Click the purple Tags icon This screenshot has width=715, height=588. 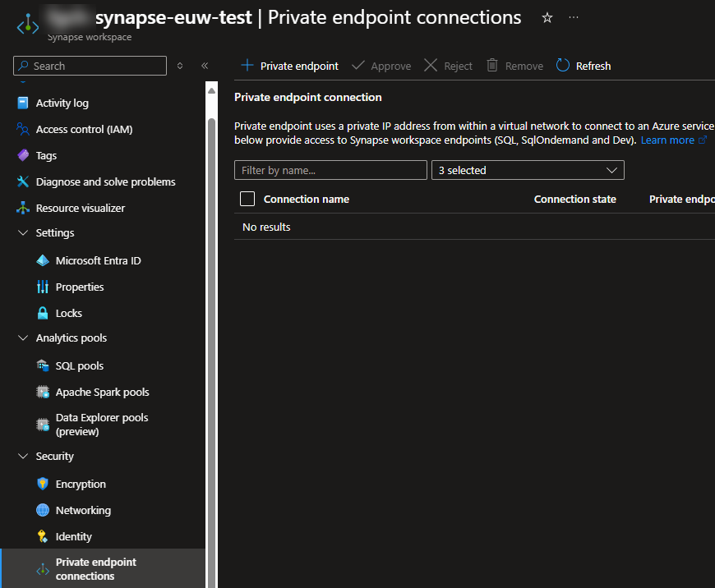tap(23, 155)
